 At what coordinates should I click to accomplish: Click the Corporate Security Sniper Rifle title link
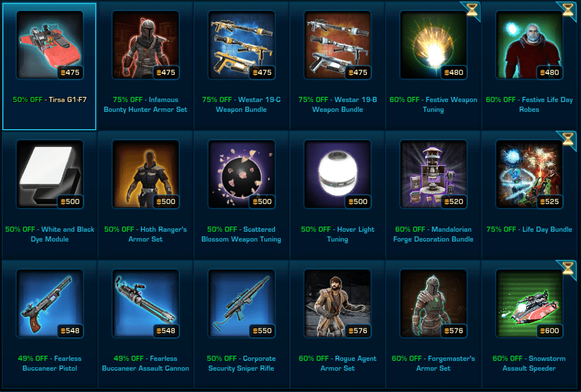[x=241, y=363]
